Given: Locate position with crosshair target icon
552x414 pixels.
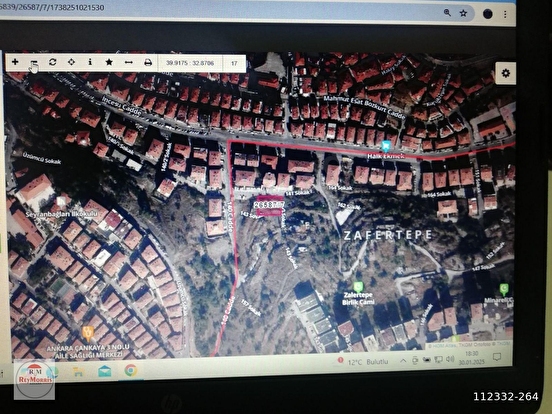Looking at the screenshot, I should [x=71, y=62].
